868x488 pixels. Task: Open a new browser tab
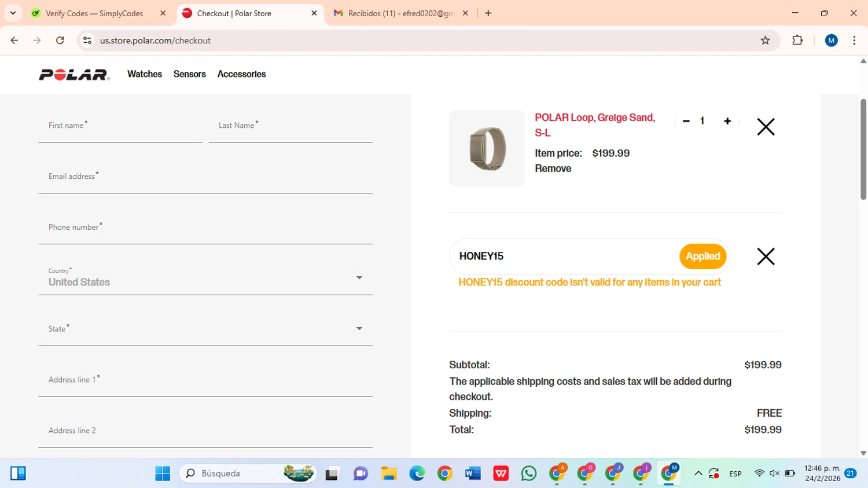tap(488, 13)
